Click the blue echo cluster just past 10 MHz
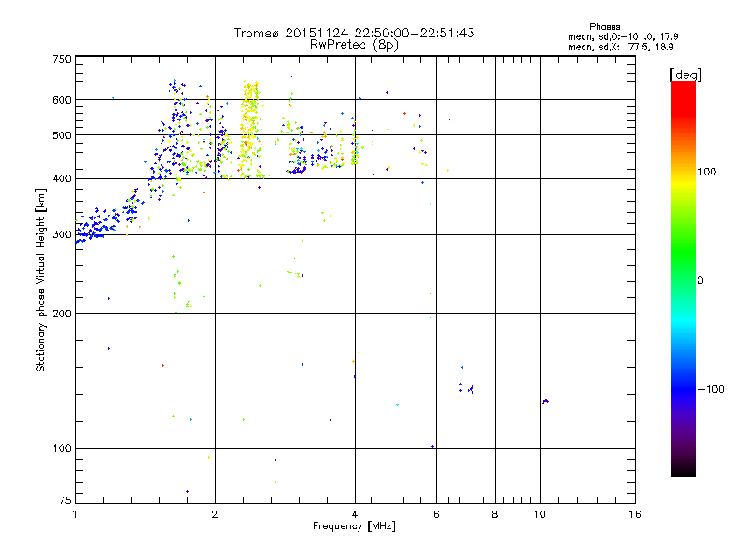Viewport: 747px width, 560px height. [x=545, y=402]
